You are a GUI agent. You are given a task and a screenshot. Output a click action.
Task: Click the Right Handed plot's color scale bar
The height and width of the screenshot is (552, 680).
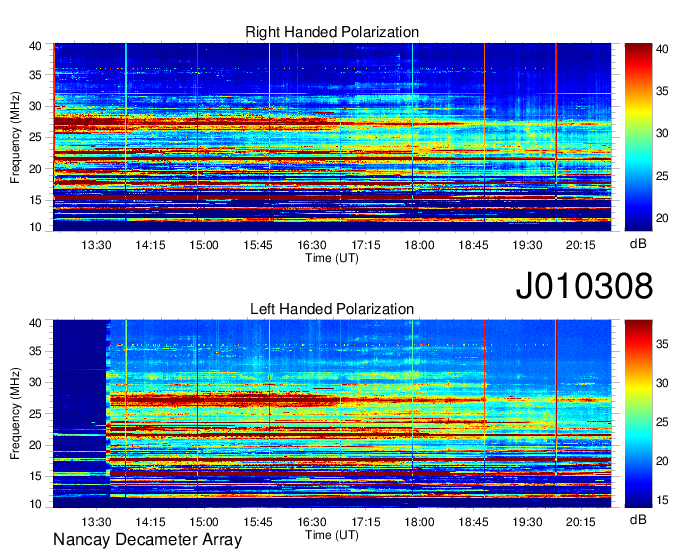pos(638,137)
